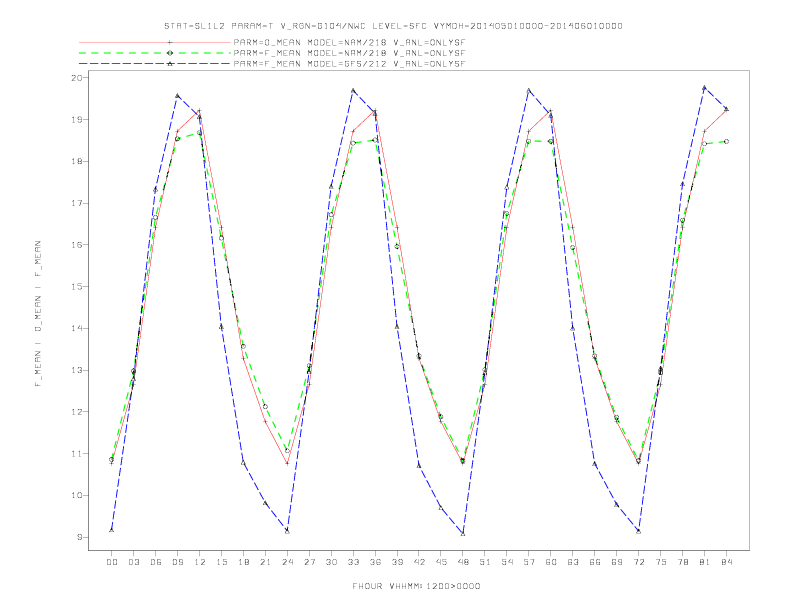Select the red O_MEAN NAM/218 legend label

349,42
